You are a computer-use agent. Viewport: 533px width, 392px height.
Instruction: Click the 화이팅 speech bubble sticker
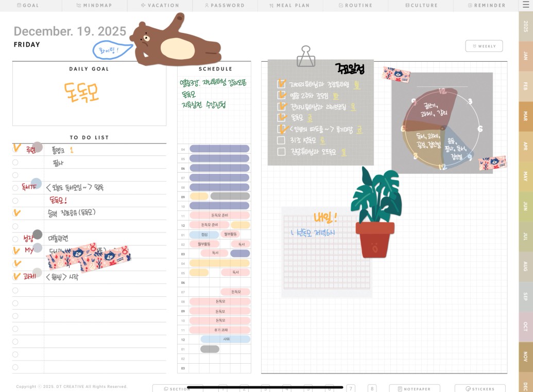click(x=112, y=50)
